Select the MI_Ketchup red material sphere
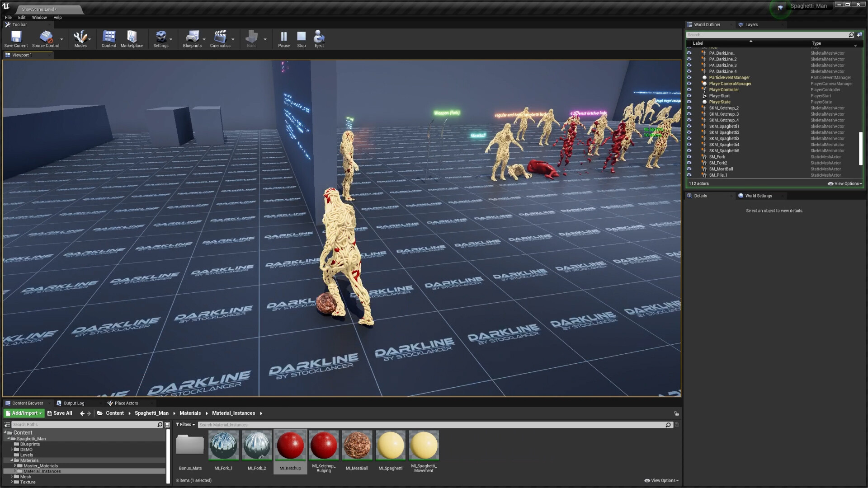Image resolution: width=868 pixels, height=488 pixels. 290,445
